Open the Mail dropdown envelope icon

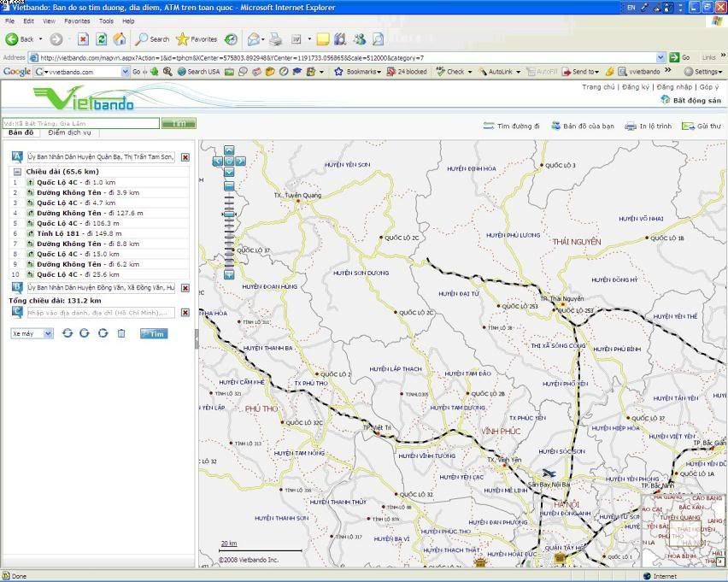255,39
